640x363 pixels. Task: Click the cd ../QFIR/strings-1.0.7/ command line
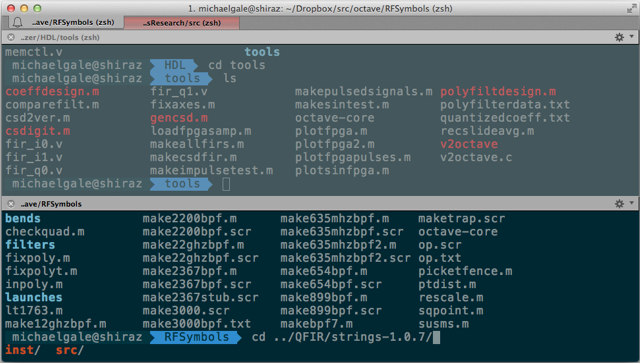click(x=342, y=337)
